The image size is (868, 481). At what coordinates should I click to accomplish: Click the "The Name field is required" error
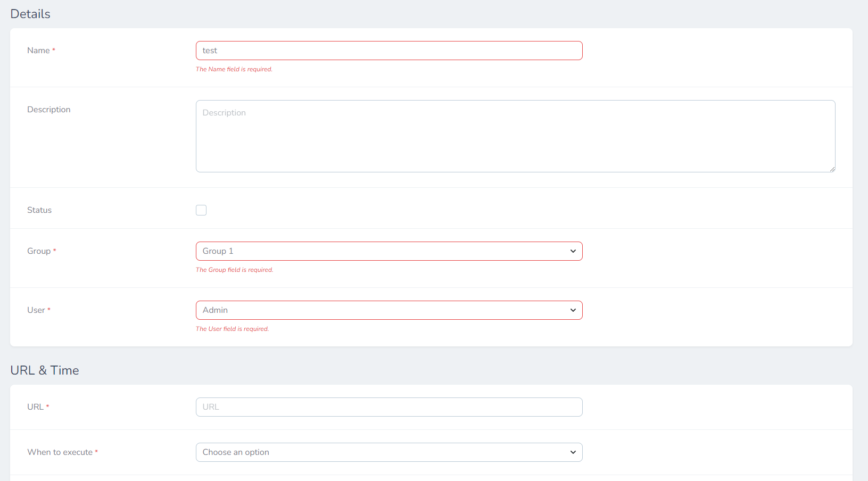click(x=234, y=69)
